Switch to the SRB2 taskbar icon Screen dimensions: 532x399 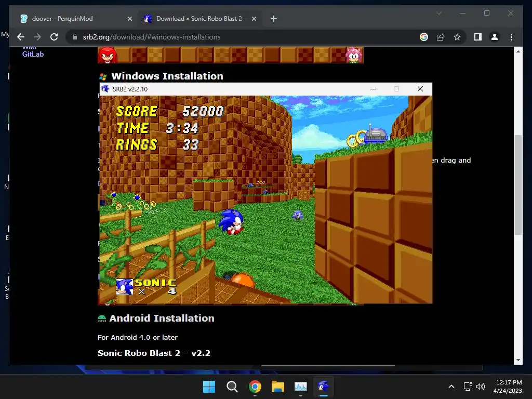(x=323, y=387)
